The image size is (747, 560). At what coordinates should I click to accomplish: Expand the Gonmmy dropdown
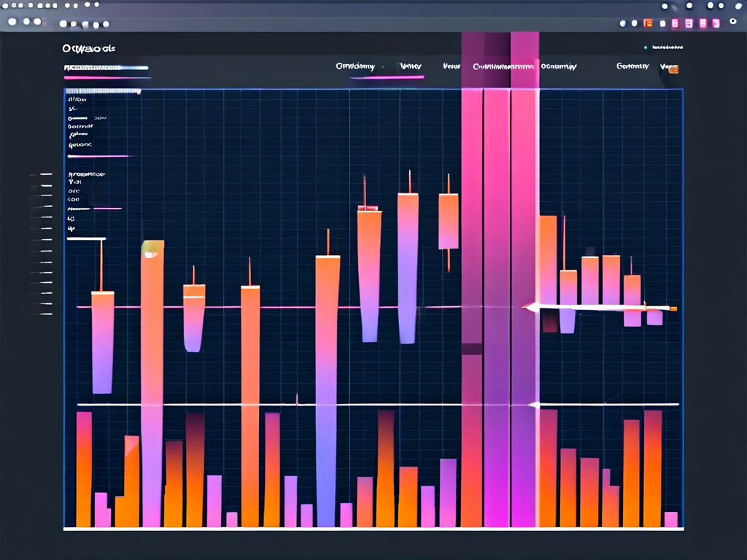632,66
